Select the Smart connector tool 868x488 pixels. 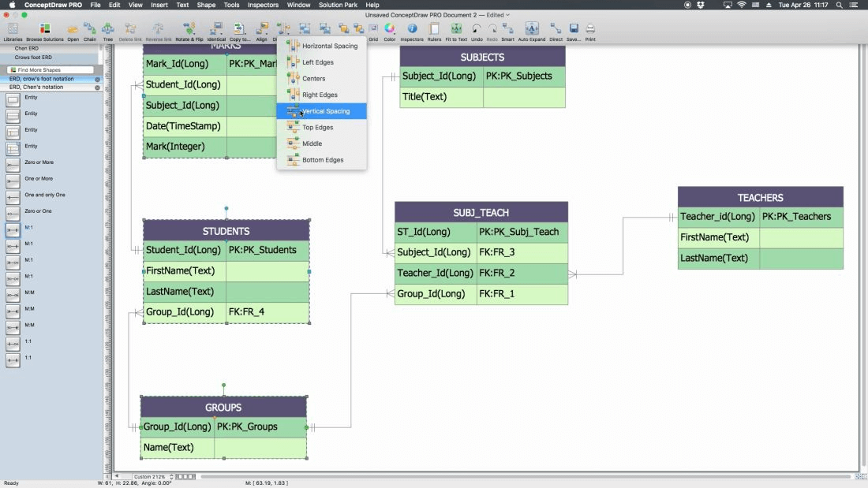[x=507, y=30]
